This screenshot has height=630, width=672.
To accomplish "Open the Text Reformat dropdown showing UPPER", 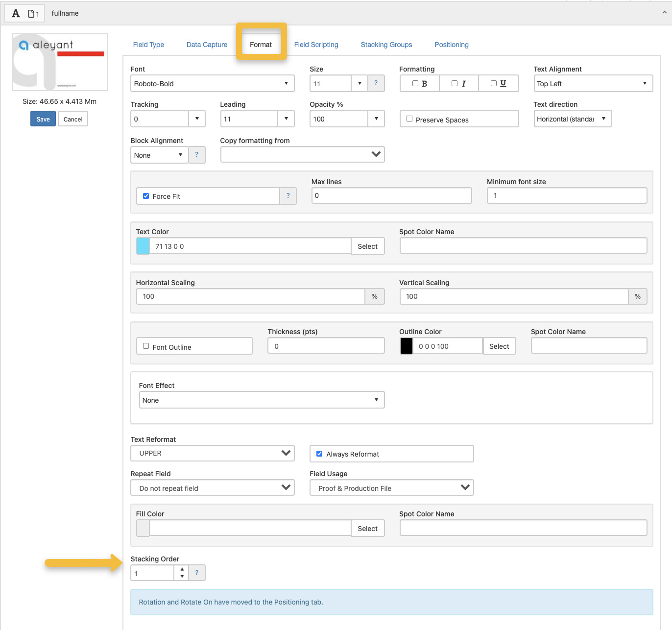I will (213, 453).
